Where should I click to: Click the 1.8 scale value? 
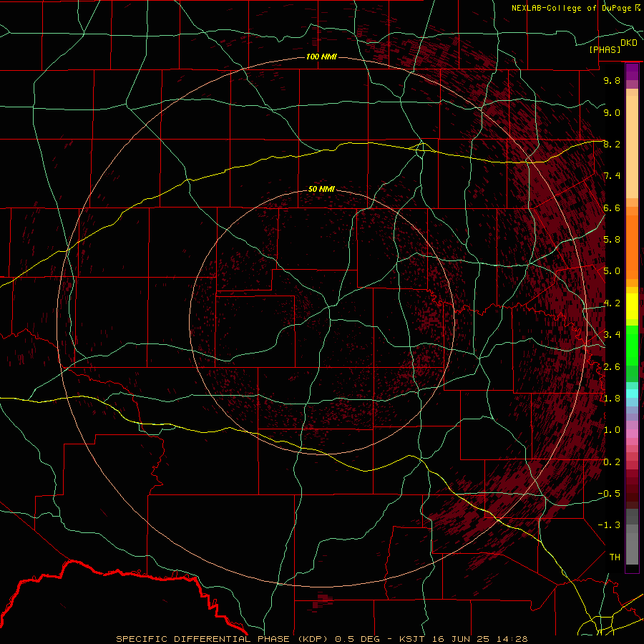coord(612,399)
